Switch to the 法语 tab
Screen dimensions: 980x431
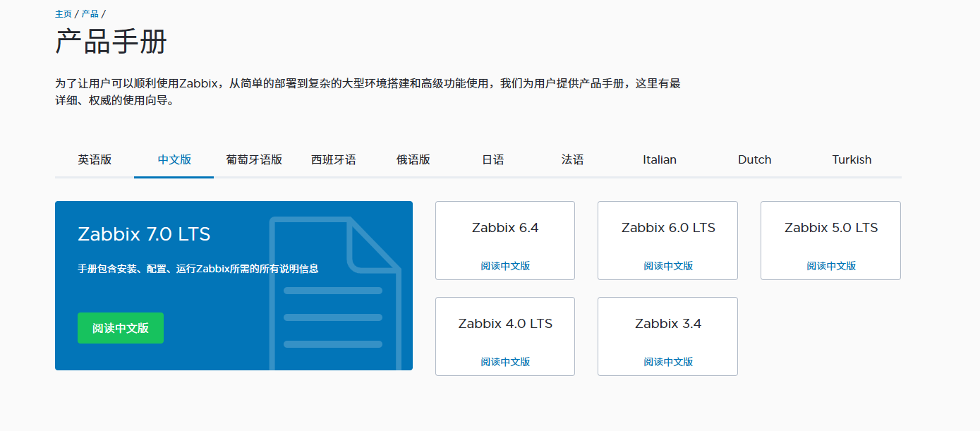click(x=573, y=159)
